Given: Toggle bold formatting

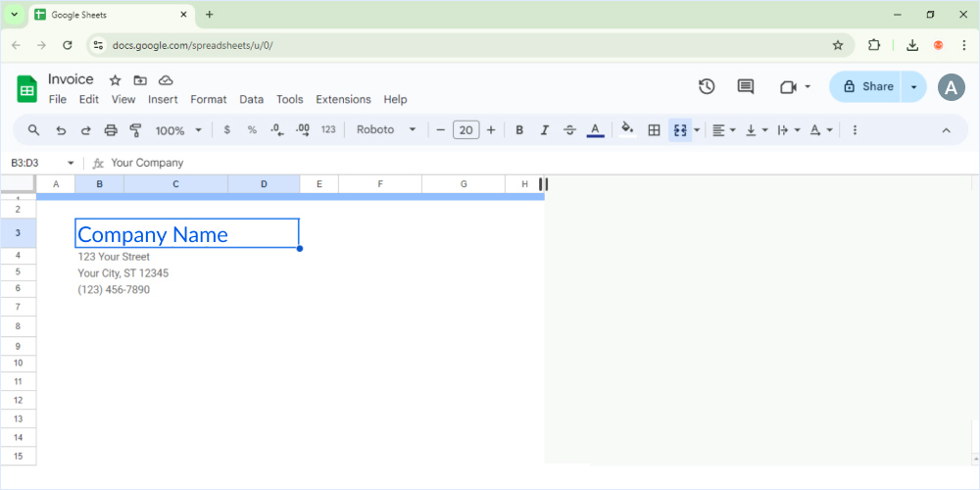Looking at the screenshot, I should (x=519, y=130).
